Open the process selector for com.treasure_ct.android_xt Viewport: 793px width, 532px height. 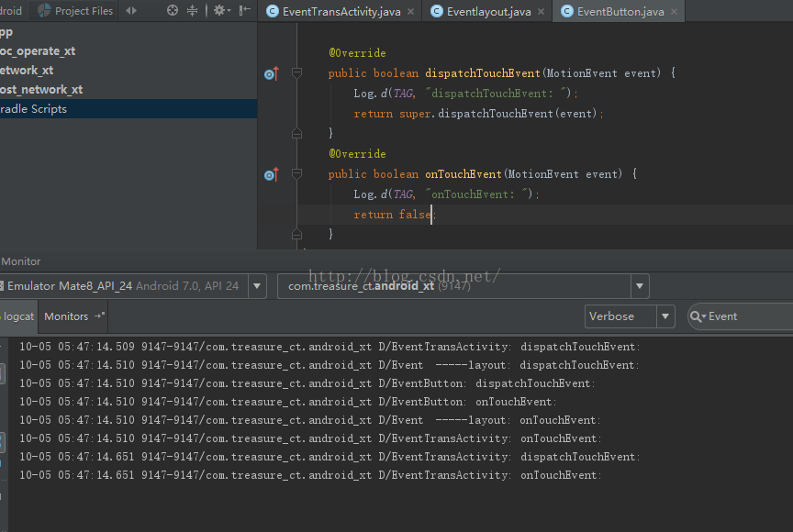click(x=640, y=286)
